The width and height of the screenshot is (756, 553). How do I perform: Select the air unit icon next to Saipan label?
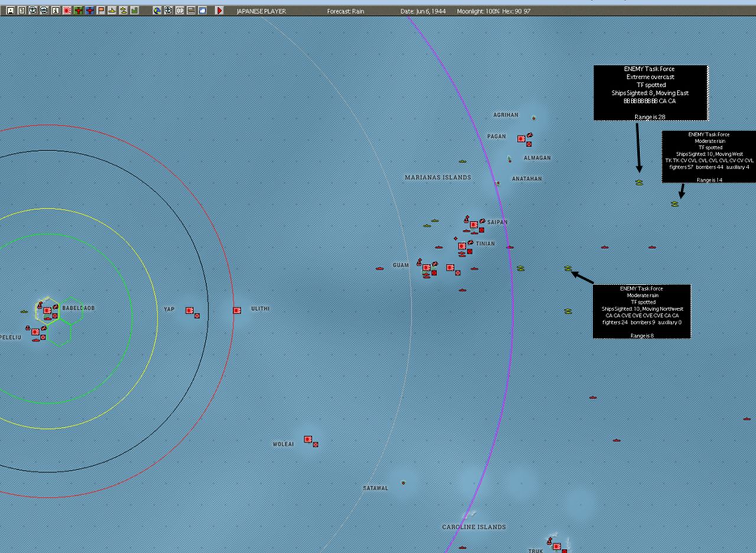483,221
